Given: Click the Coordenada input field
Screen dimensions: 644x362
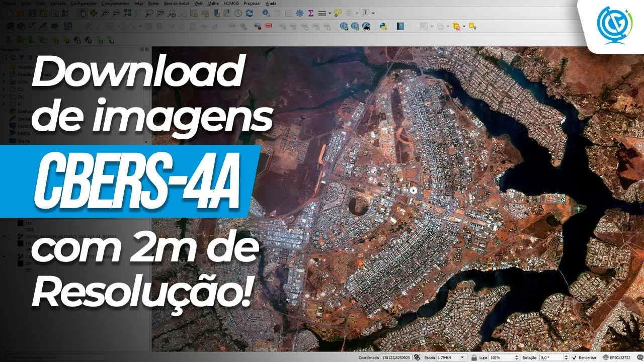Looking at the screenshot, I should point(396,357).
